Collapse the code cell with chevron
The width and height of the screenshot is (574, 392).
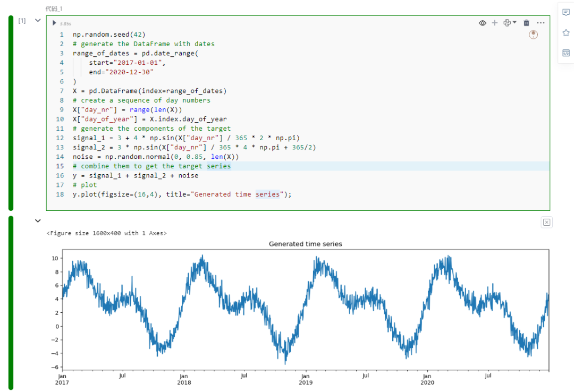[x=38, y=21]
